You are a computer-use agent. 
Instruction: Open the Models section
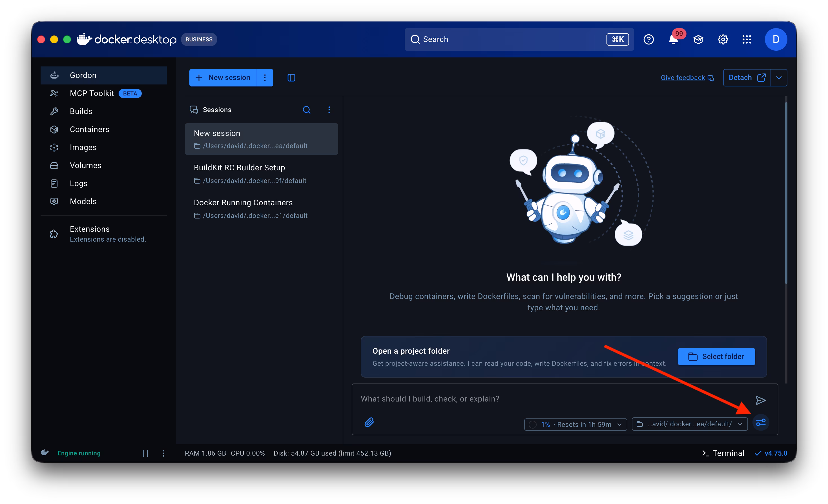(x=103, y=202)
